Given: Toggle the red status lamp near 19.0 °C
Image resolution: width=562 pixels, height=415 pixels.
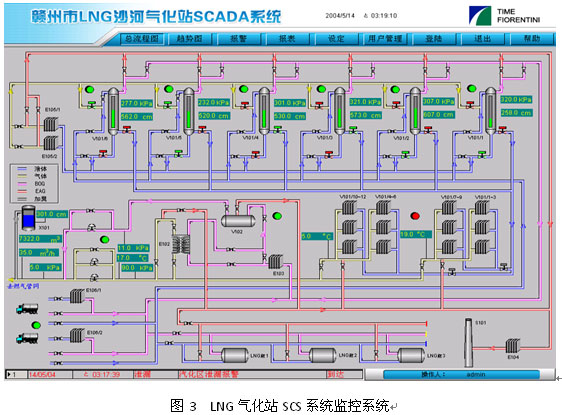Looking at the screenshot, I should pos(415,216).
